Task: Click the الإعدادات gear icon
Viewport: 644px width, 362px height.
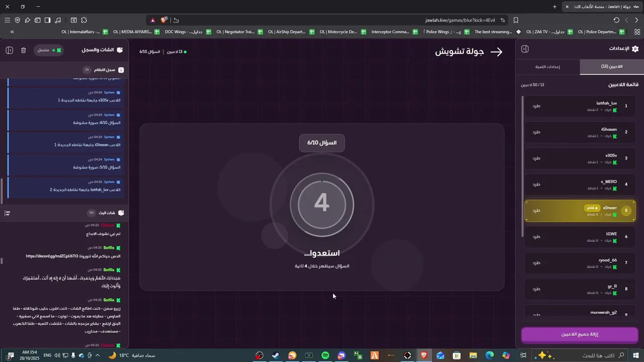Action: pos(635,49)
